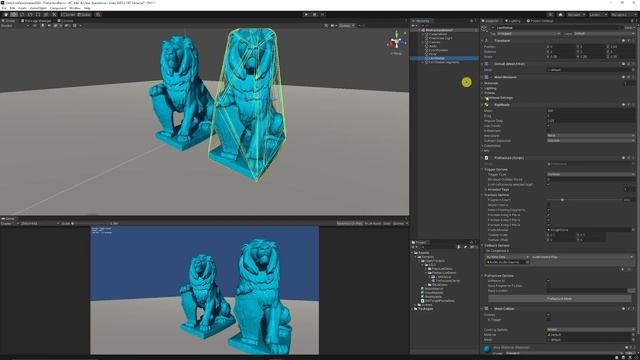The height and width of the screenshot is (360, 640).
Task: Collapse the Fracture Options section
Action: click(482, 195)
